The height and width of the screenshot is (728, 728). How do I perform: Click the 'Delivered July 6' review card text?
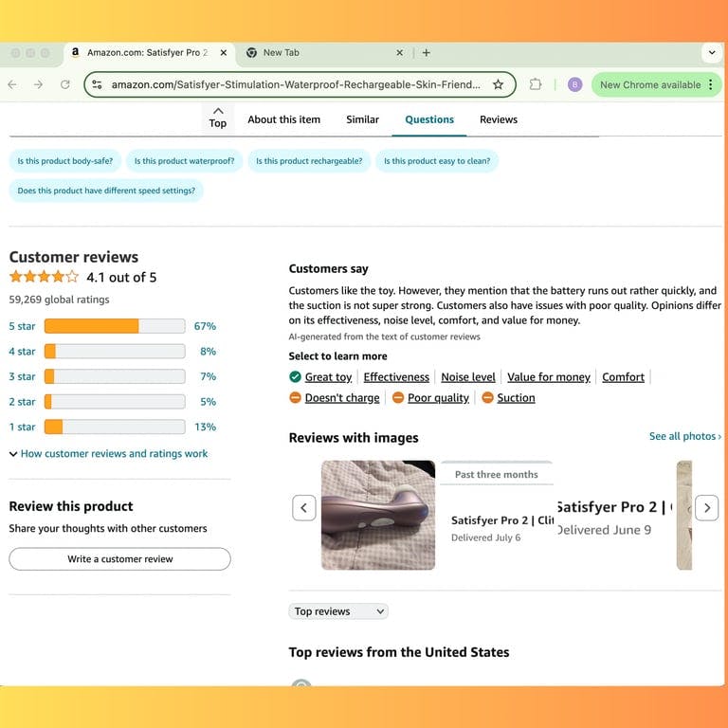pos(485,537)
